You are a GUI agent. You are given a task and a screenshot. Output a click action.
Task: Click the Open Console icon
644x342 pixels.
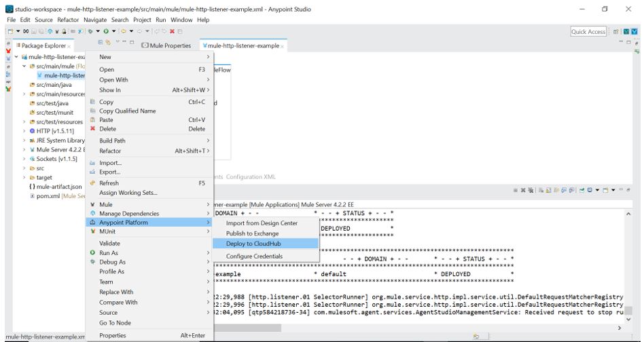(605, 190)
